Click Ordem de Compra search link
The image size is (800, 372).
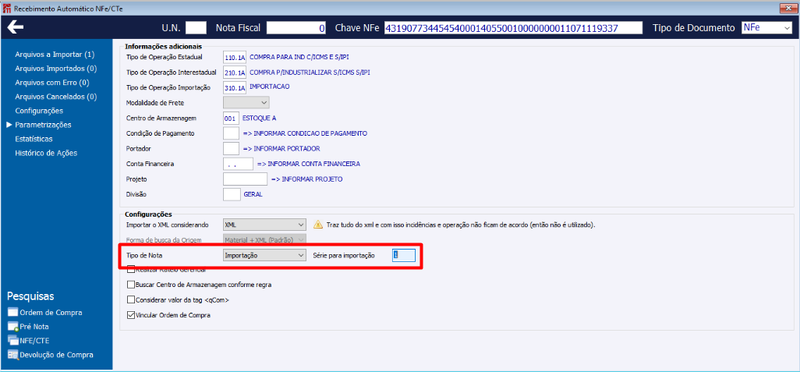(x=51, y=312)
